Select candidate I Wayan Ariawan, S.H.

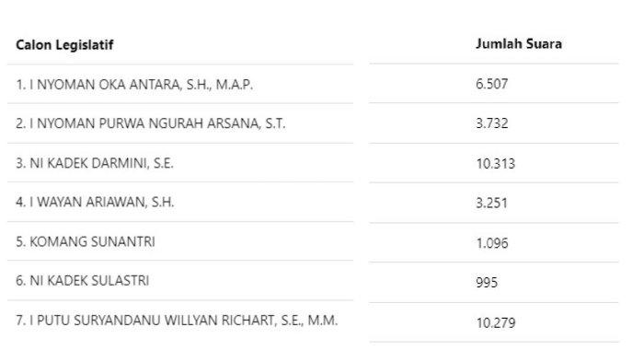pos(95,202)
